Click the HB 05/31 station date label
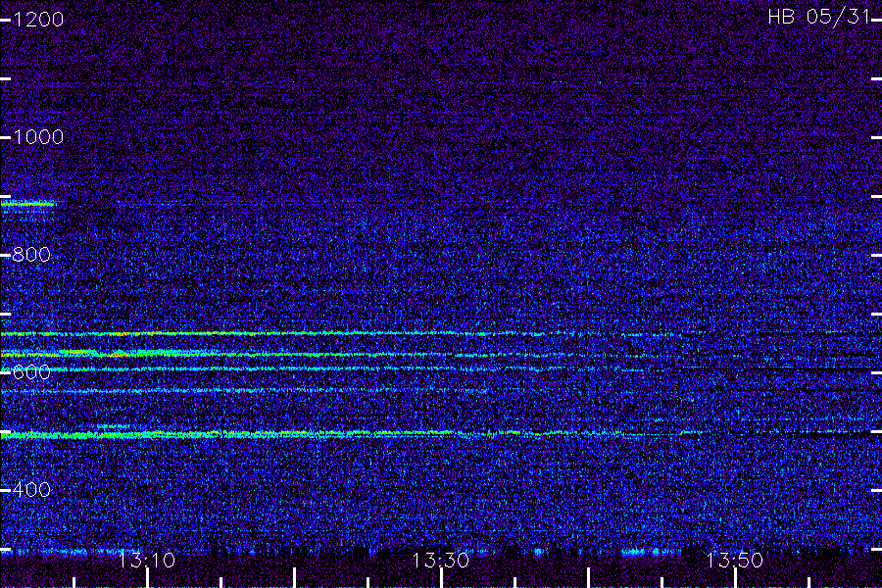Viewport: 882px width, 588px height. (818, 17)
